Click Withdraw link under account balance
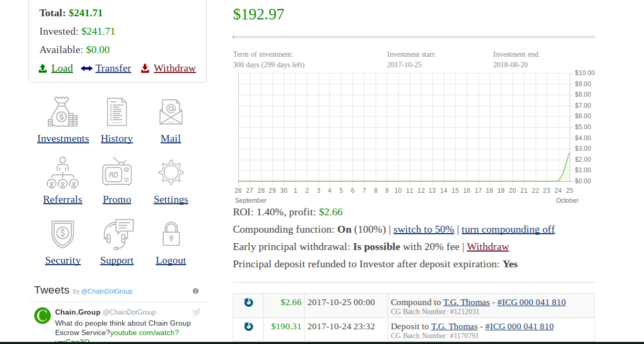Screen dimensions: 644x344 pos(174,68)
